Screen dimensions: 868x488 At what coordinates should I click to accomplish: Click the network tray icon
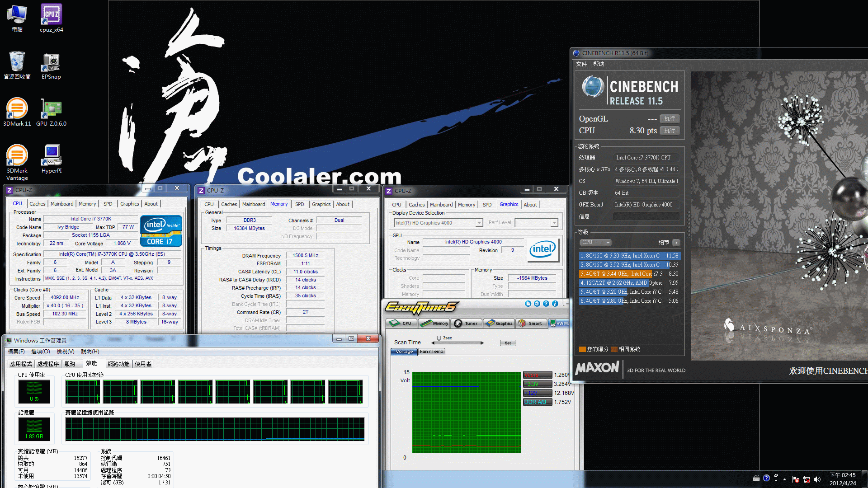(x=807, y=479)
